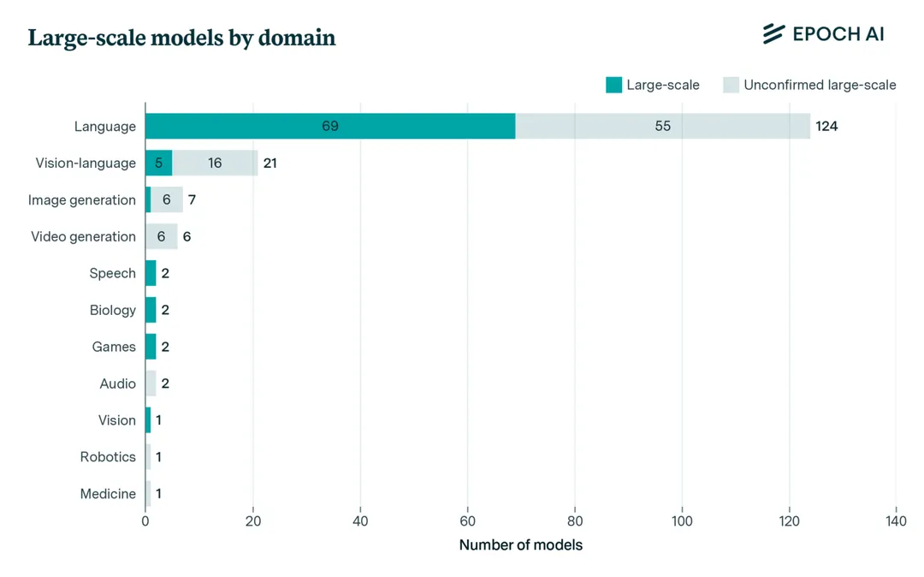Select the Language unconfirmed bar showing 55
Viewport: 924px width, 577px height.
pyautogui.click(x=662, y=126)
